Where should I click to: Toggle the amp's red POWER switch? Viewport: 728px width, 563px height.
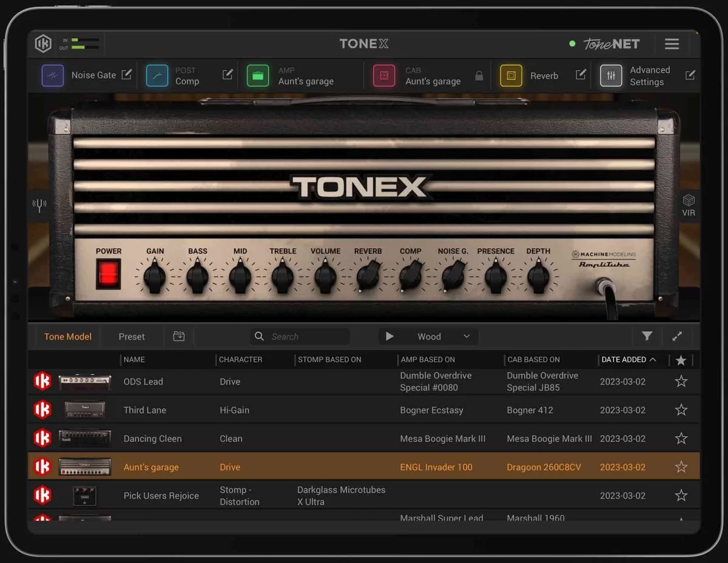[108, 273]
